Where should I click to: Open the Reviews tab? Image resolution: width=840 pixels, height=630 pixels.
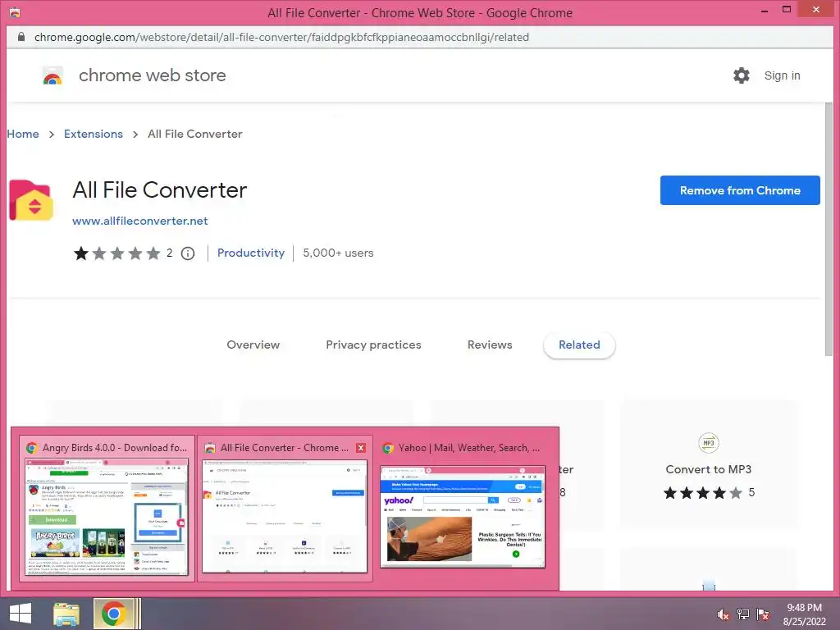tap(490, 345)
